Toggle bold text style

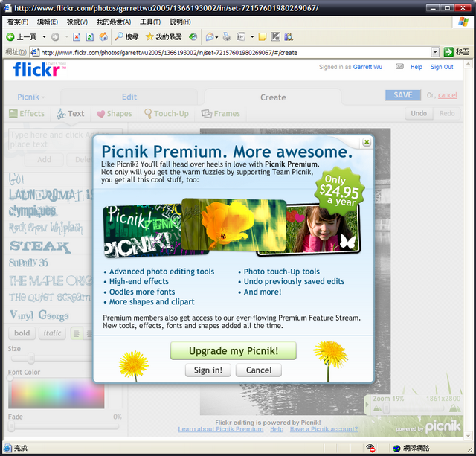[22, 333]
